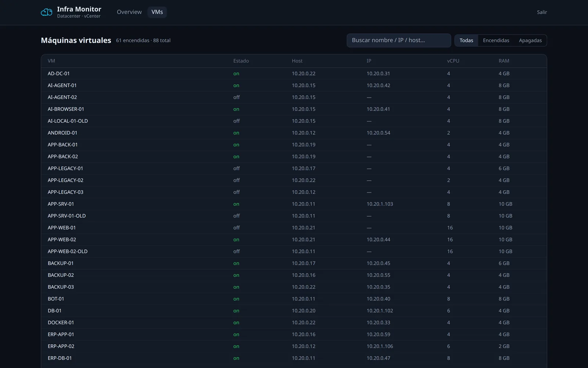Click the 2 GB RAM value of ERP-APP-02
Image resolution: width=588 pixels, height=368 pixels.
click(x=504, y=346)
